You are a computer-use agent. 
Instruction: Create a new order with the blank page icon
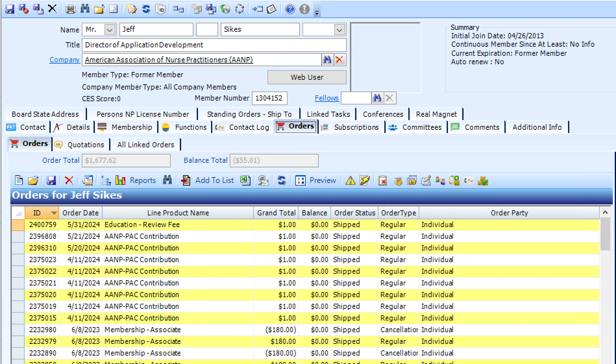tap(19, 180)
